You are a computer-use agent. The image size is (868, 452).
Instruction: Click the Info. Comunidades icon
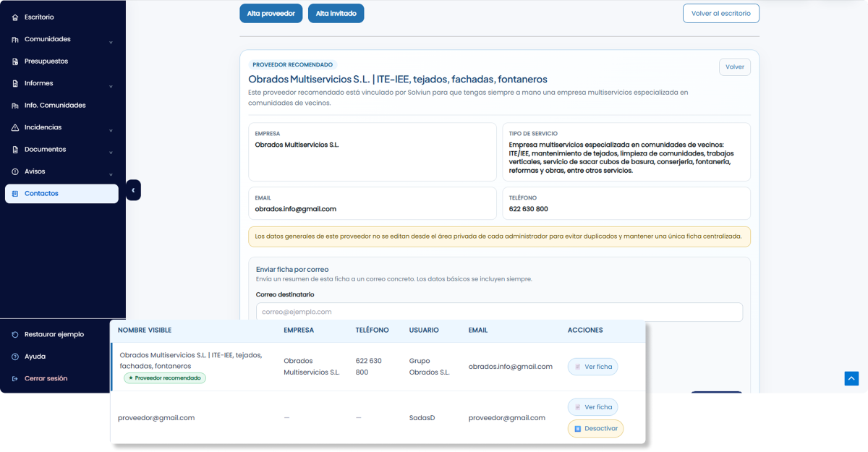pos(15,106)
